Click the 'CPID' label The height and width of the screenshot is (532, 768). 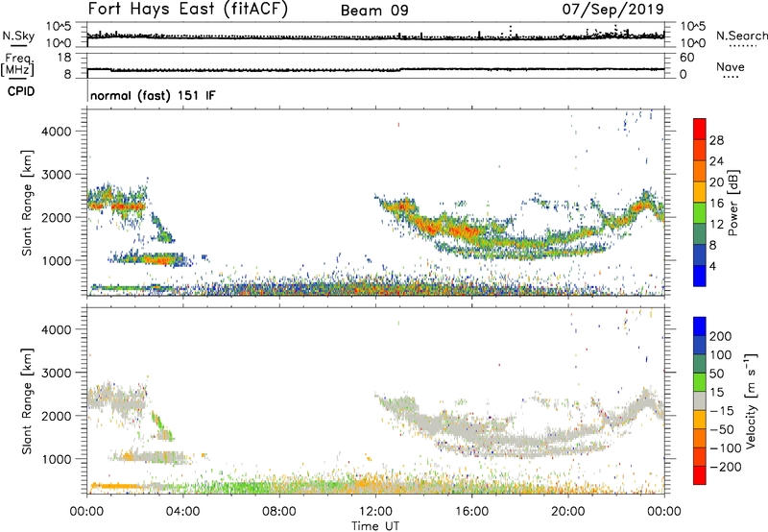click(21, 91)
